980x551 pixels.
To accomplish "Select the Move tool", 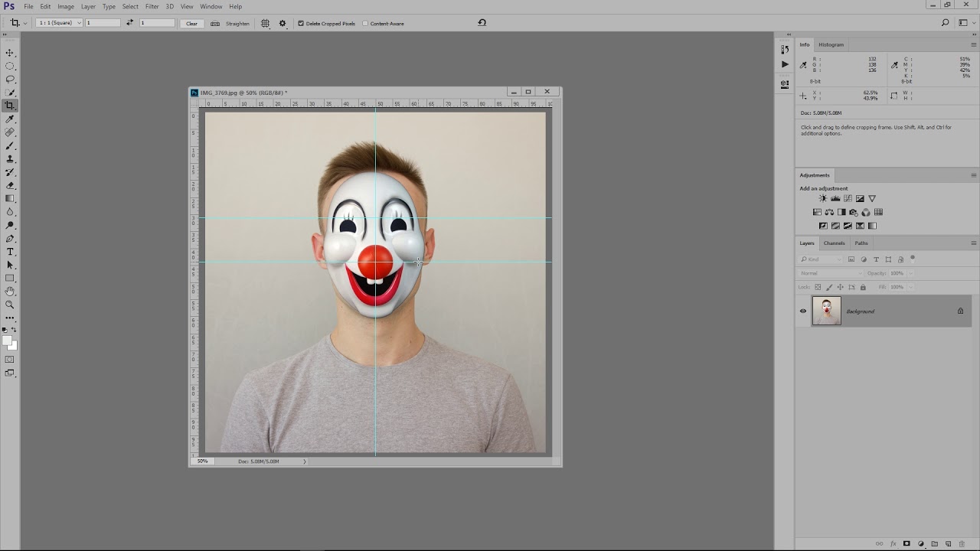I will pos(10,53).
